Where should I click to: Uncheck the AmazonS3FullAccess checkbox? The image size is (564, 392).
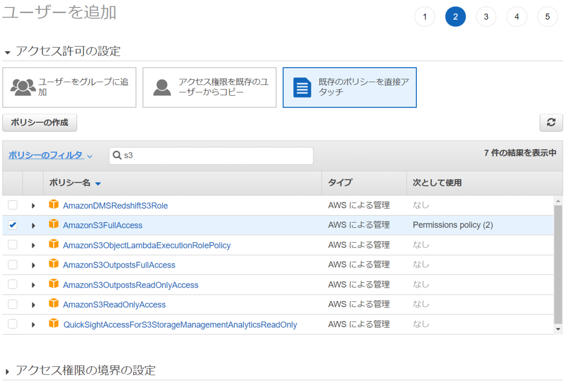13,225
